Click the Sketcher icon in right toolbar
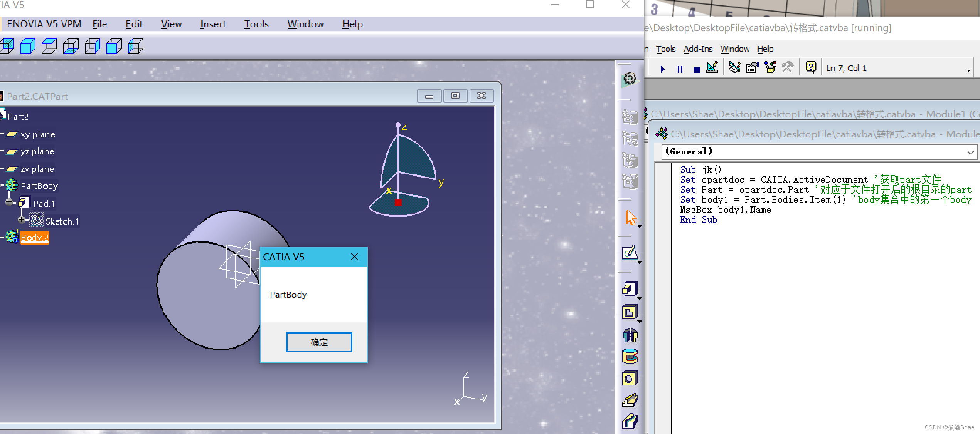Screen dimensions: 980x434 [630, 253]
